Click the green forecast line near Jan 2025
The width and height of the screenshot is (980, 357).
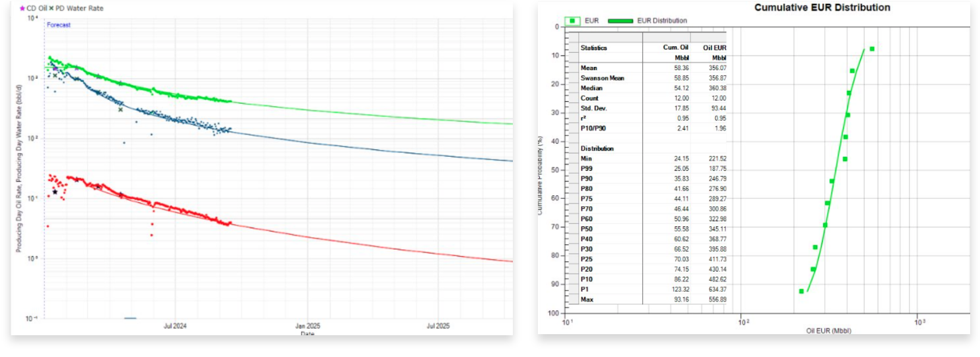point(308,110)
